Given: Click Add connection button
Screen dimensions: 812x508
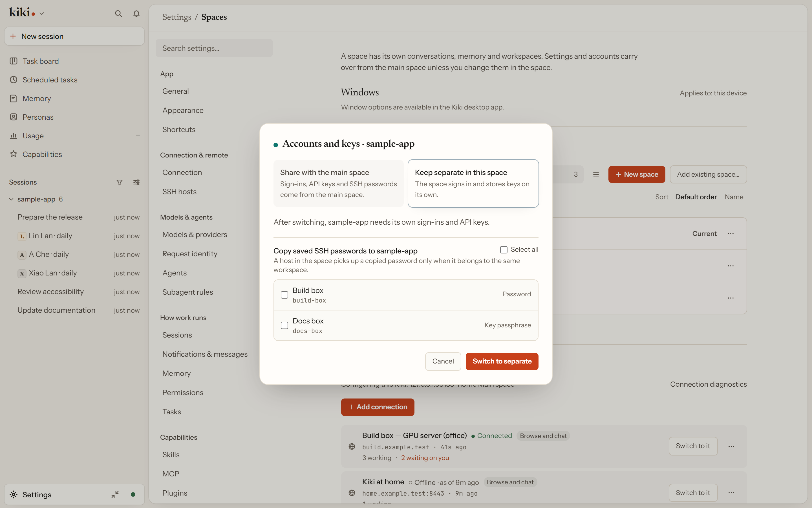Looking at the screenshot, I should pyautogui.click(x=378, y=407).
